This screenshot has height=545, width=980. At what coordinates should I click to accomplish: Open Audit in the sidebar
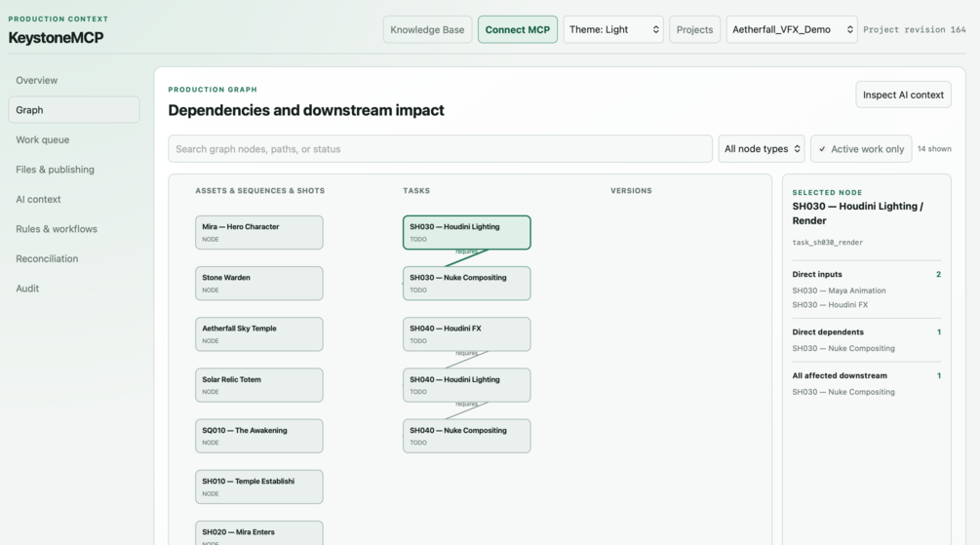pyautogui.click(x=74, y=289)
